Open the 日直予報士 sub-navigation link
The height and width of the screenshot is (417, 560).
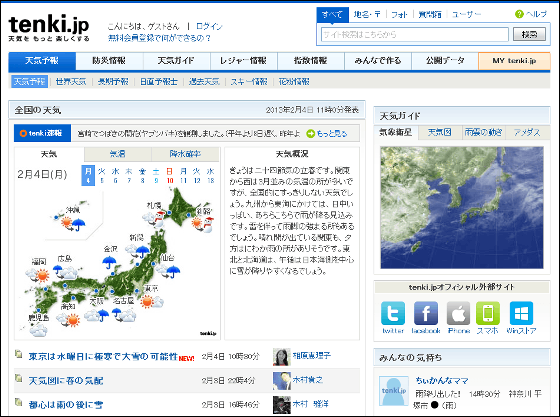pyautogui.click(x=159, y=82)
